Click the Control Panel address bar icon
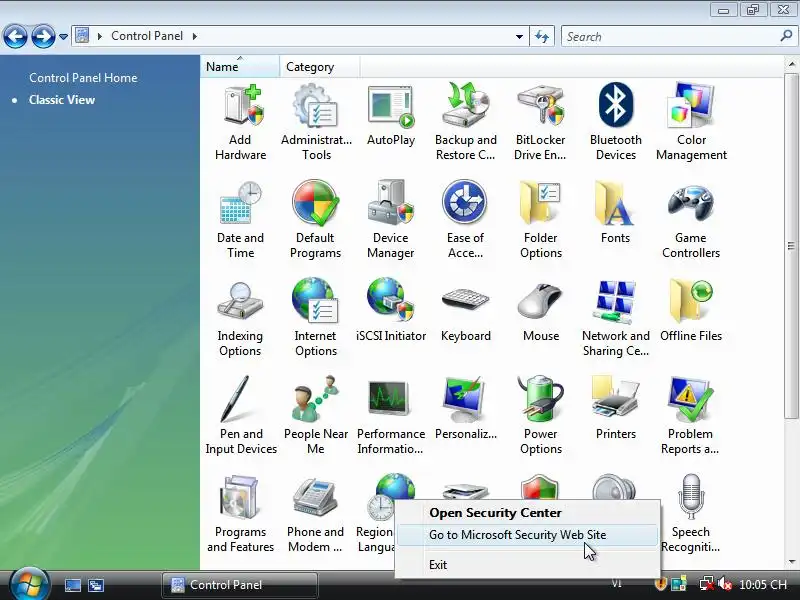This screenshot has width=800, height=600. point(82,36)
